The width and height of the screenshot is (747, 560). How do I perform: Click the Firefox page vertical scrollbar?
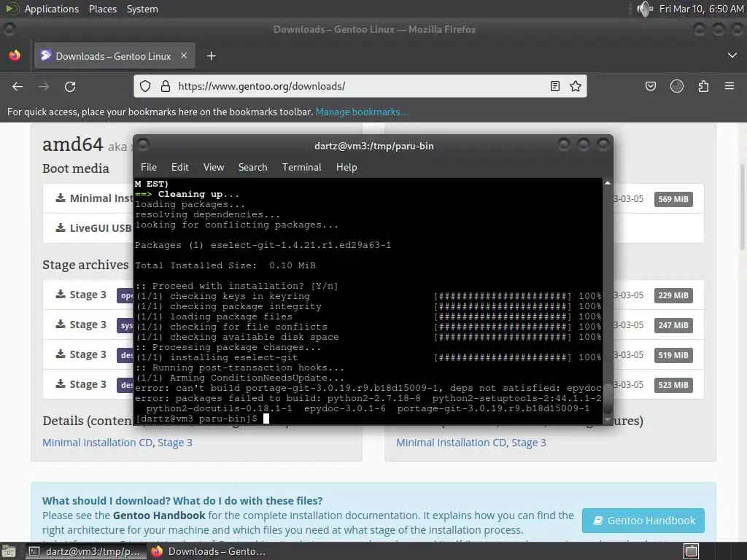point(742,207)
